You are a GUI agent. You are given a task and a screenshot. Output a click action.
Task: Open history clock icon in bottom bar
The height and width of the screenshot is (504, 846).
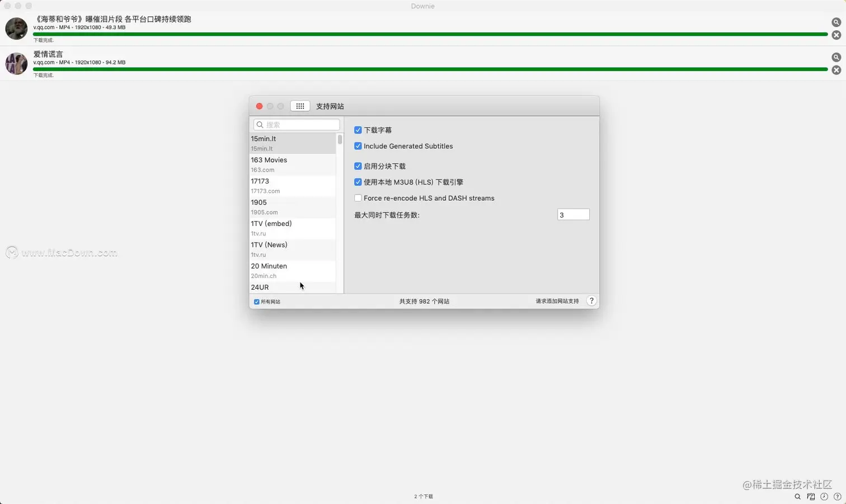824,497
